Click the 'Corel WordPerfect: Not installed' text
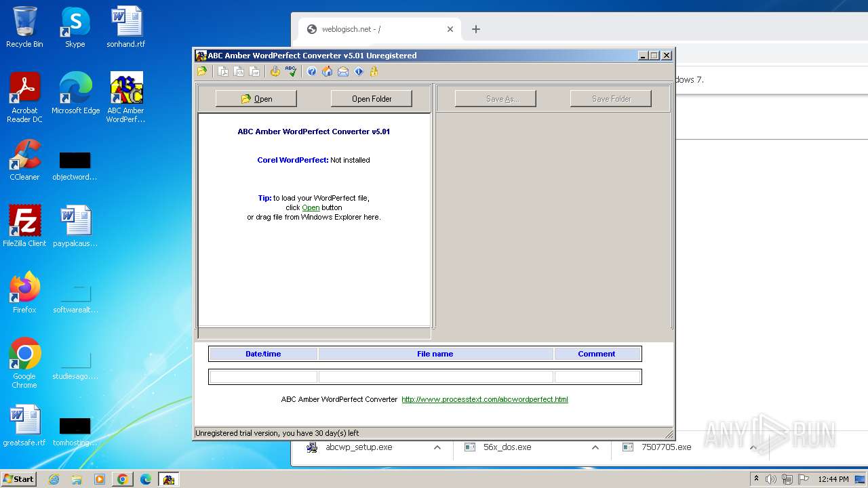The image size is (868, 488). click(313, 160)
